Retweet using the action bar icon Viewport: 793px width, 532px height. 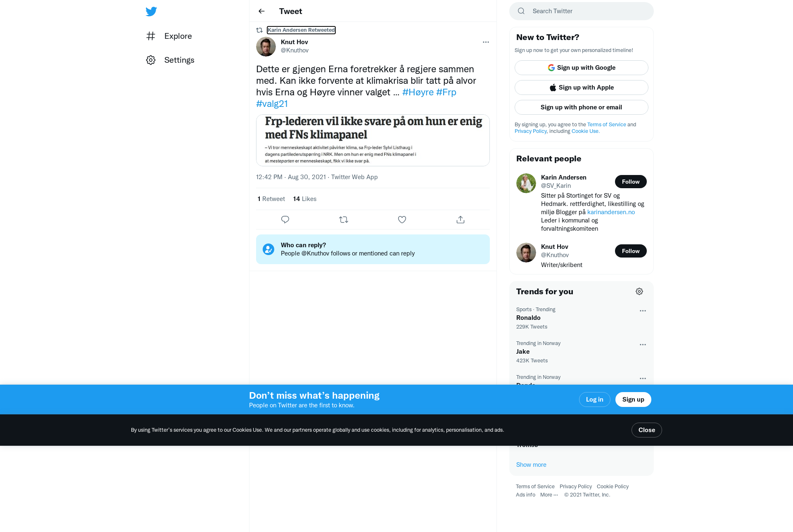344,220
